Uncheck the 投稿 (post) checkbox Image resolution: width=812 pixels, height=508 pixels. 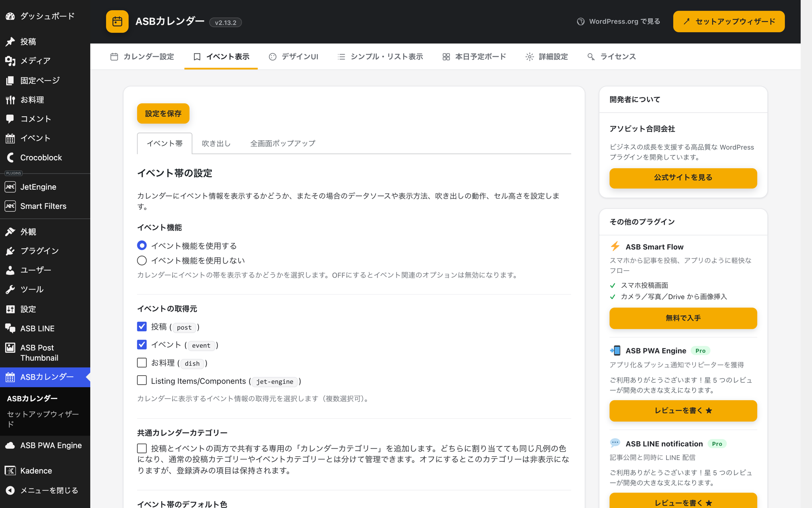point(142,327)
